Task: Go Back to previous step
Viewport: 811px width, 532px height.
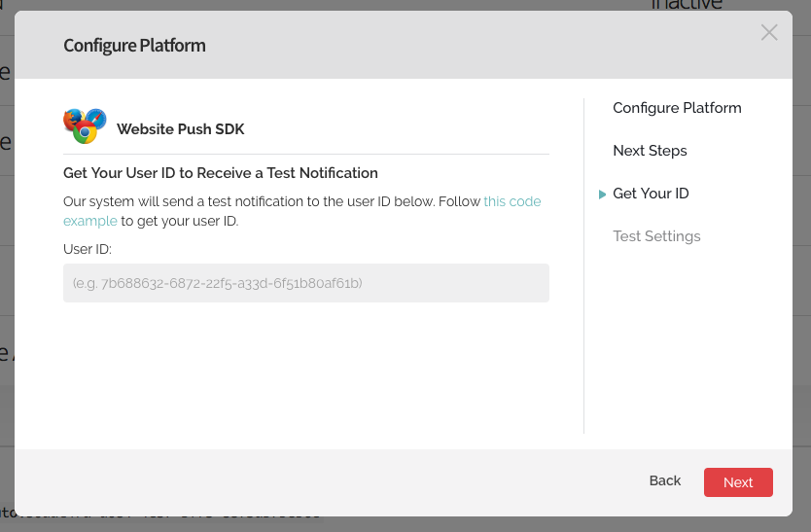Action: (x=664, y=480)
